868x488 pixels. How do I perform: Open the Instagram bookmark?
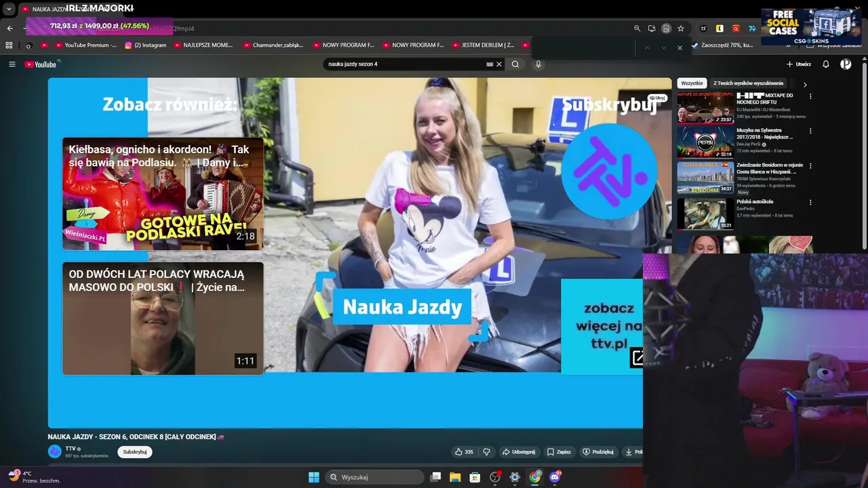(146, 45)
